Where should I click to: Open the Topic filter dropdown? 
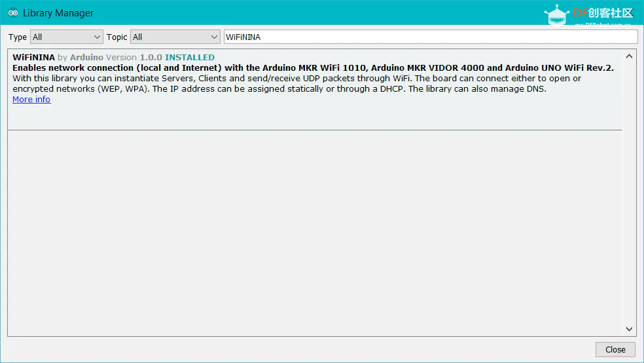175,37
